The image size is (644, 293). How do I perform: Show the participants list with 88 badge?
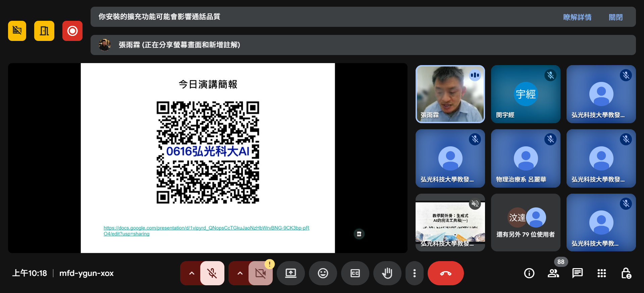[553, 273]
